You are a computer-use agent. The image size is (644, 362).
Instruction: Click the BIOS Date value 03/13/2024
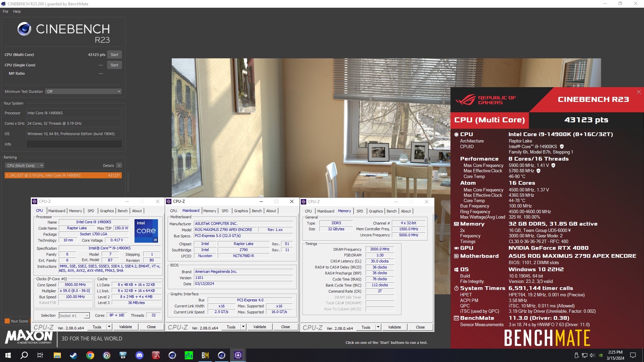click(243, 284)
